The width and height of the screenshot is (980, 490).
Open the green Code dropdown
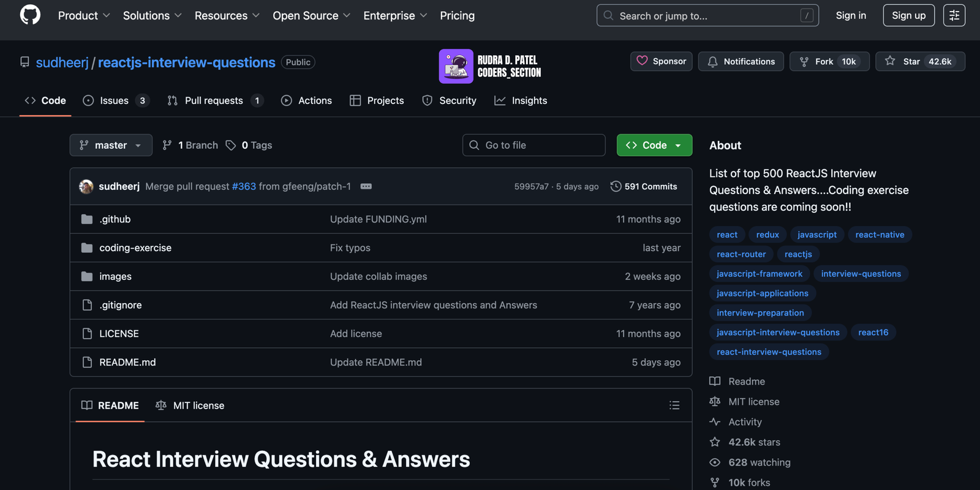[654, 145]
